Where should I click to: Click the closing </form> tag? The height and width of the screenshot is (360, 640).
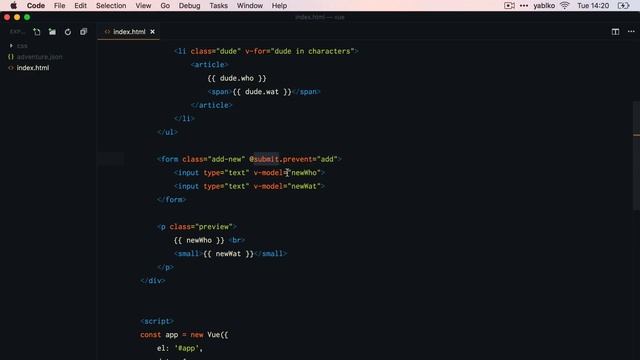coord(171,200)
